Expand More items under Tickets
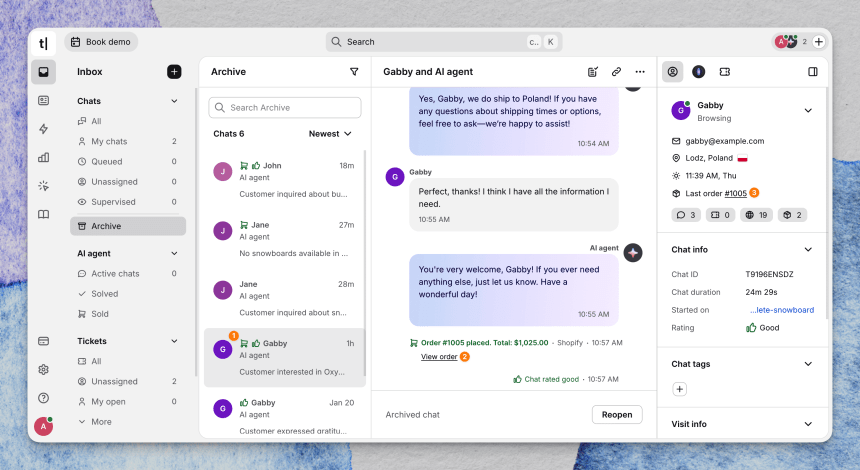 [95, 422]
